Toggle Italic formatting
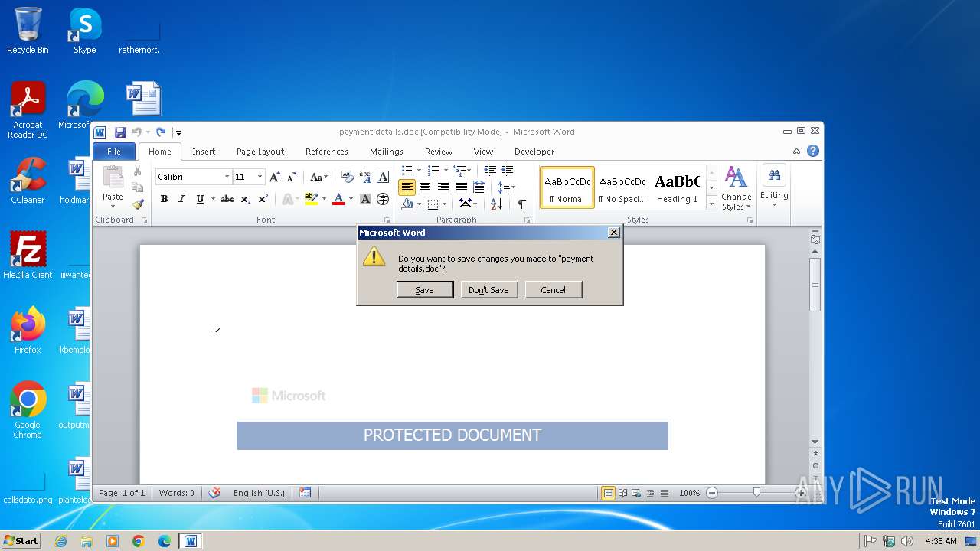This screenshot has height=551, width=980. click(181, 199)
